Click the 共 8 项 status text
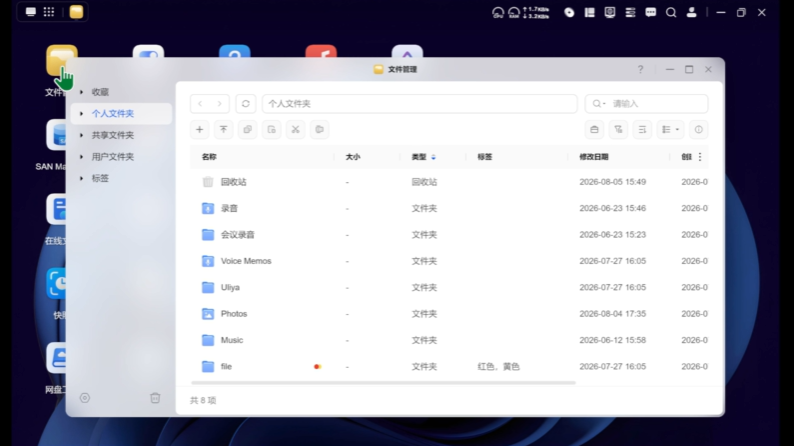The width and height of the screenshot is (794, 446). pos(203,400)
